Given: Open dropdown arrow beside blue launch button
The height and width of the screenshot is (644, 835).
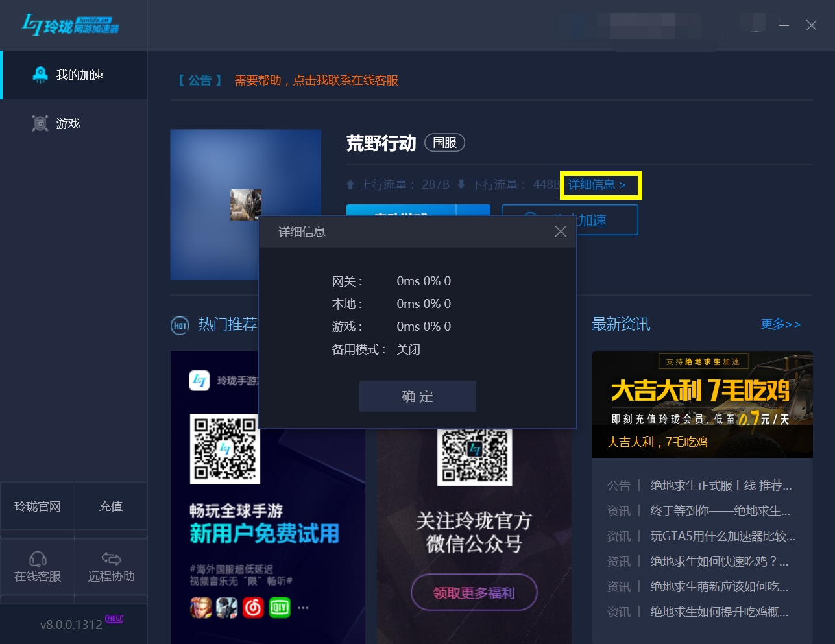Looking at the screenshot, I should point(473,211).
